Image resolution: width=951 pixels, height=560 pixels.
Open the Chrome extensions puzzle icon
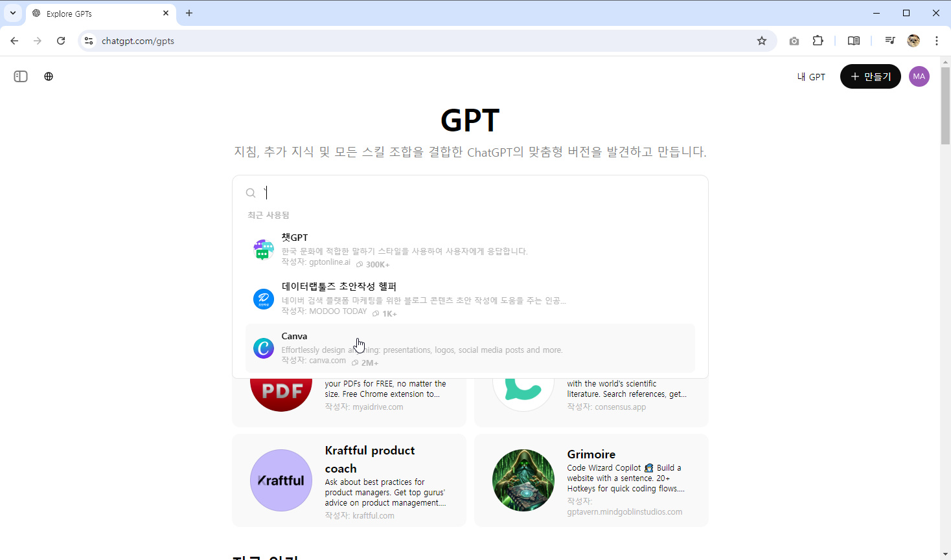818,41
